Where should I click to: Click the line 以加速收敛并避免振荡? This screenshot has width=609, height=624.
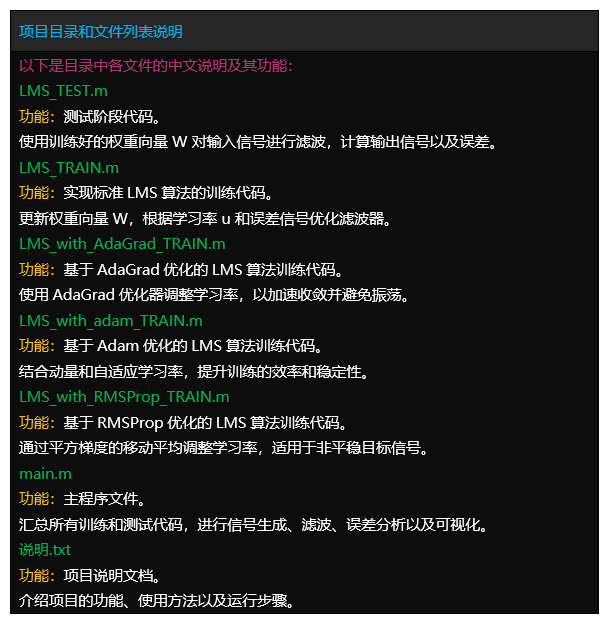click(214, 295)
